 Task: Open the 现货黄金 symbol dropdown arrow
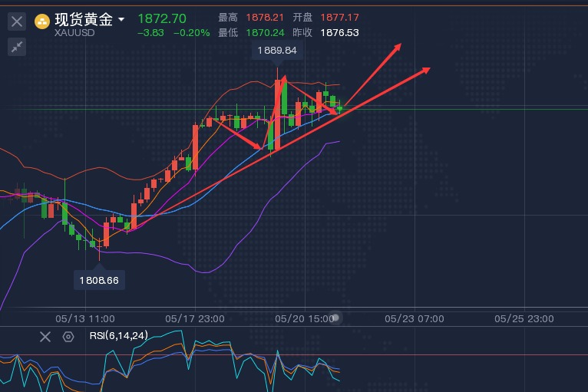[121, 18]
